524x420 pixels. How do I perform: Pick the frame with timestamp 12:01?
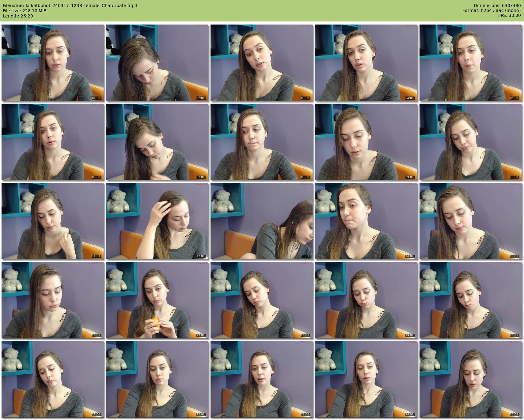[157, 221]
